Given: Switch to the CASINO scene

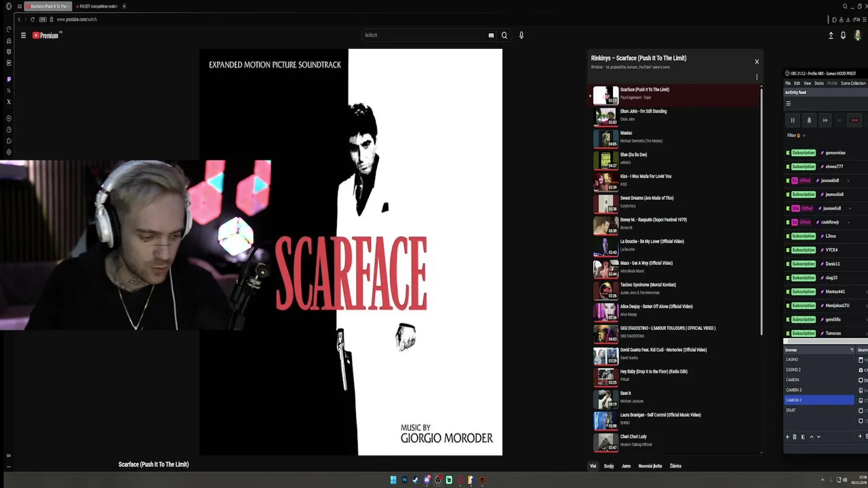Looking at the screenshot, I should pyautogui.click(x=819, y=359).
